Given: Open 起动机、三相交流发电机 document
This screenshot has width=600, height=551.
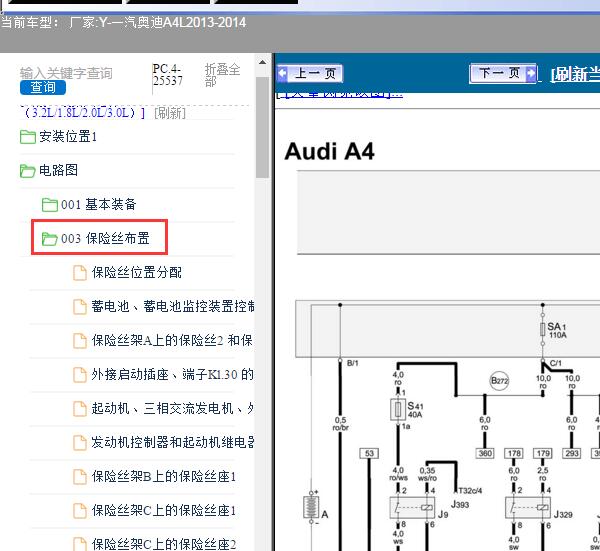Looking at the screenshot, I should [172, 408].
